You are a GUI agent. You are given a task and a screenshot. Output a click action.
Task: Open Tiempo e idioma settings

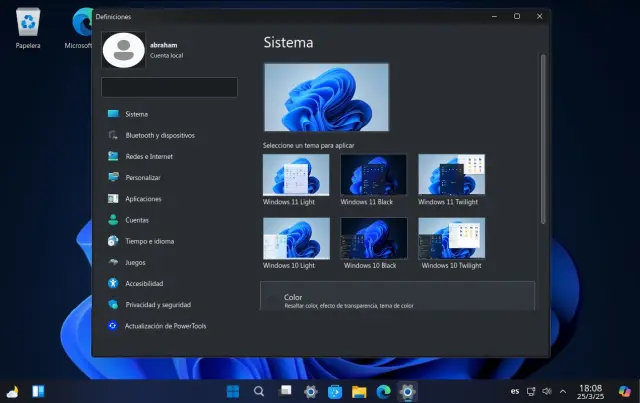pos(149,241)
